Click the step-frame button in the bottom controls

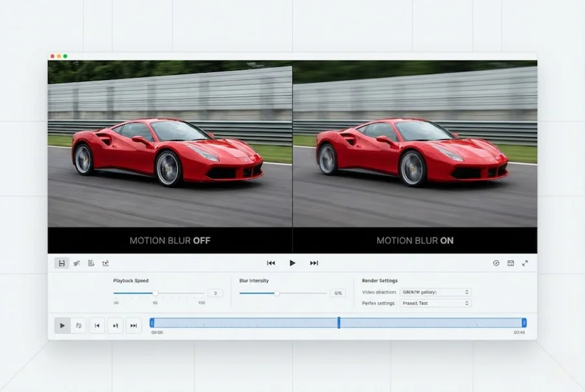click(115, 326)
